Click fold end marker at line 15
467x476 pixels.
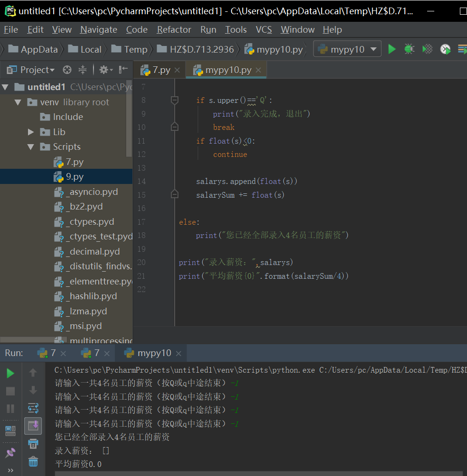175,194
